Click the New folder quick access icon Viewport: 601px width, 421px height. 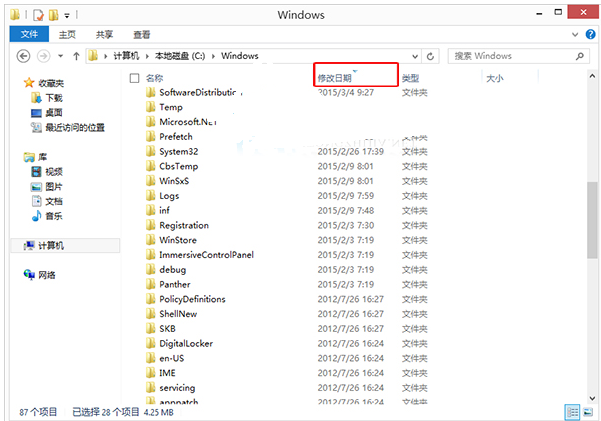pos(54,15)
